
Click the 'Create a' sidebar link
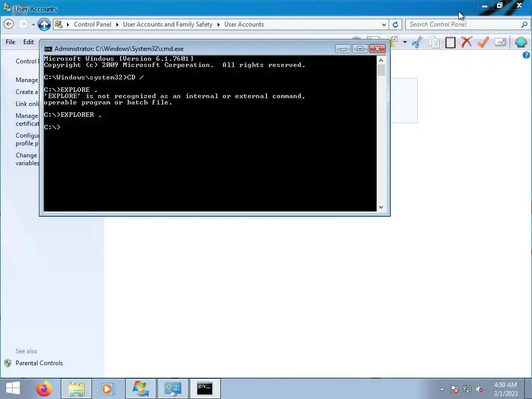27,92
